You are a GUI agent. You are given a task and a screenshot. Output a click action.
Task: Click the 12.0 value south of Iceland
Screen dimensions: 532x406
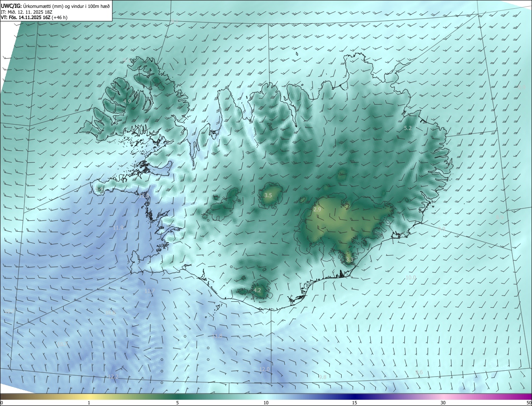point(264,369)
